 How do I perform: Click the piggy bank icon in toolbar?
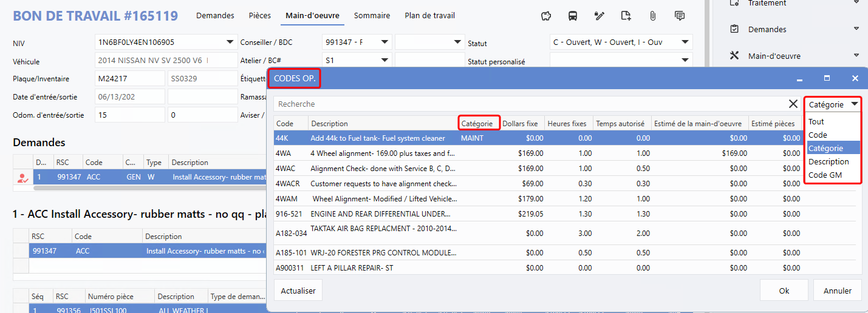click(x=546, y=16)
